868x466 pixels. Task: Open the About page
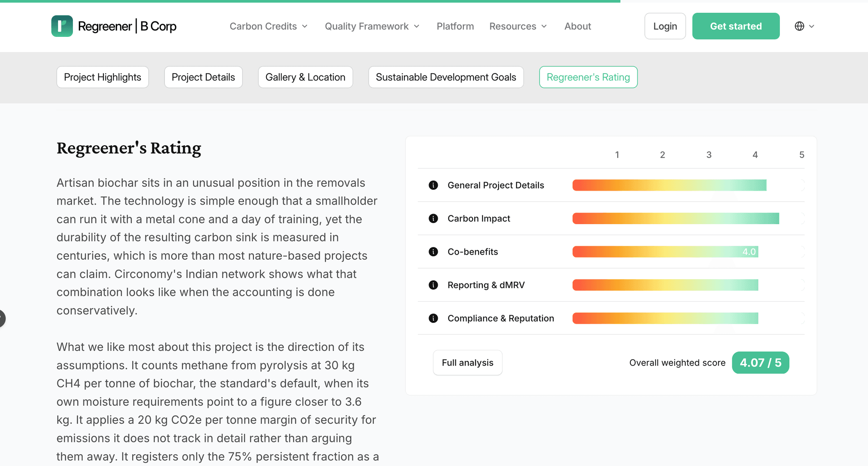(578, 26)
